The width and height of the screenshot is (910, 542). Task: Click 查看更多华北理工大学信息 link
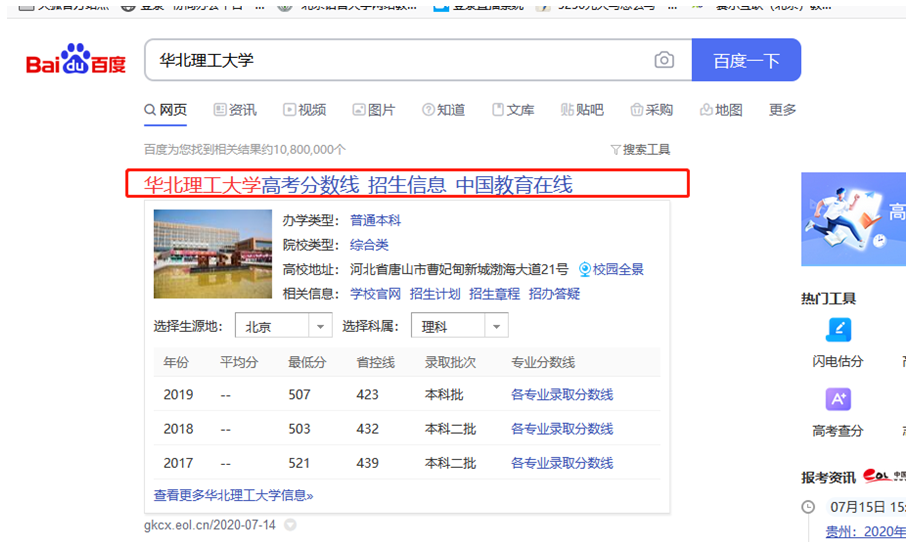(233, 495)
